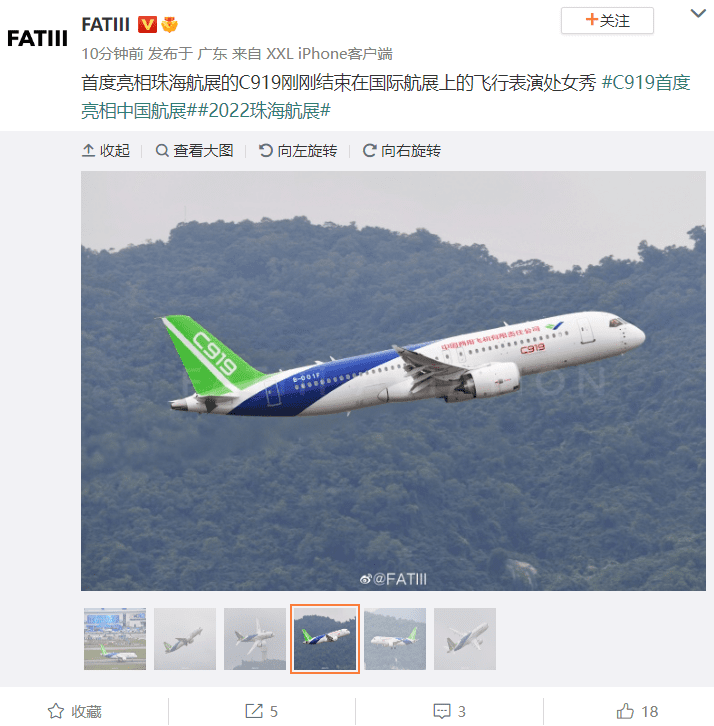Select the fifth thumbnail with green tail
This screenshot has height=726, width=714.
(x=395, y=639)
